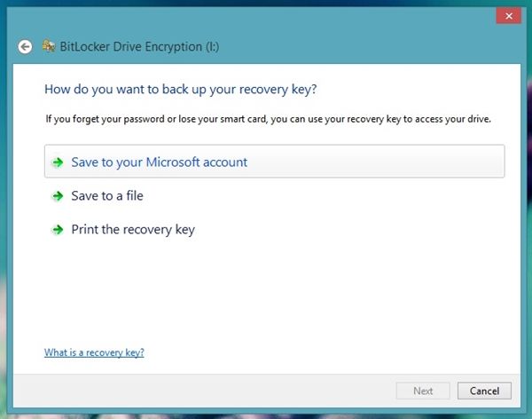The image size is (532, 419).
Task: Click the BitLocker Drive Encryption (I:) title text
Action: point(139,46)
